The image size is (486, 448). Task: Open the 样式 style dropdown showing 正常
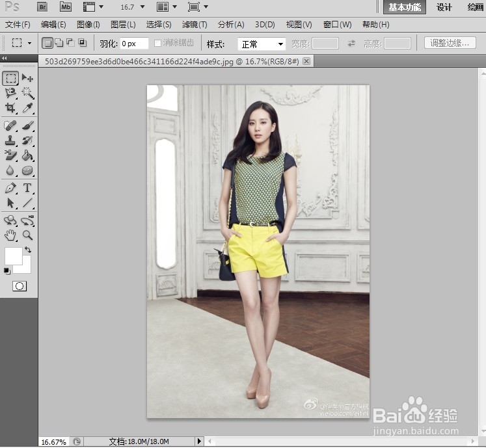point(262,44)
